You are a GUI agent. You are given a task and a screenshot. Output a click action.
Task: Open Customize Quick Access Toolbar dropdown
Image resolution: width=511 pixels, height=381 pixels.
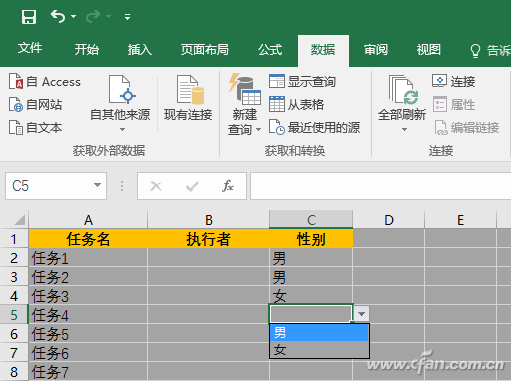pos(127,17)
